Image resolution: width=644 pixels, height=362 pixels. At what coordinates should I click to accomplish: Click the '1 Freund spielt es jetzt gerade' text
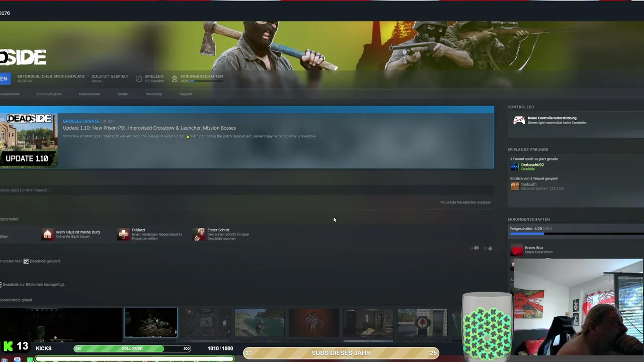coord(534,159)
